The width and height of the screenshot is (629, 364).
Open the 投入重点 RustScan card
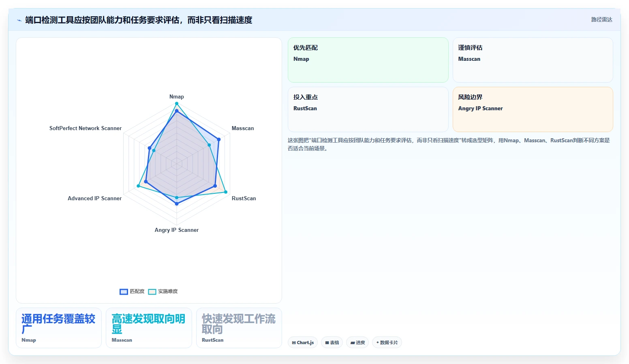[x=368, y=109]
